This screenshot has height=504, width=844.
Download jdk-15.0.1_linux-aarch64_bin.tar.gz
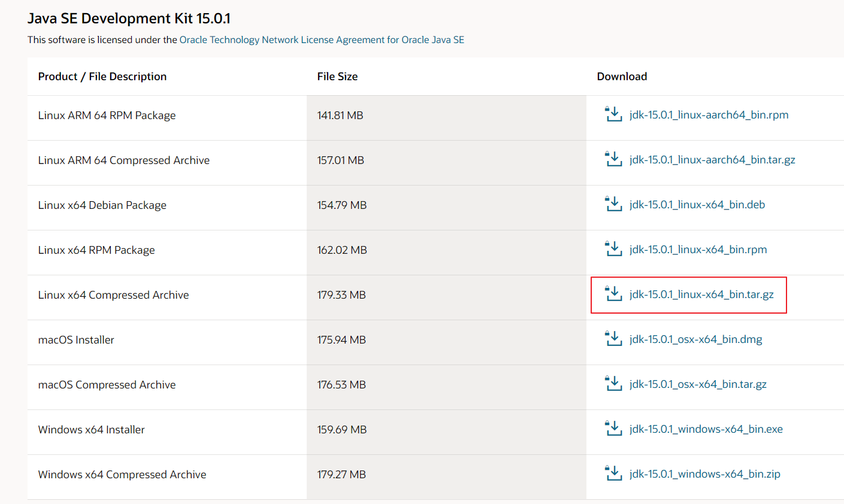pos(712,160)
